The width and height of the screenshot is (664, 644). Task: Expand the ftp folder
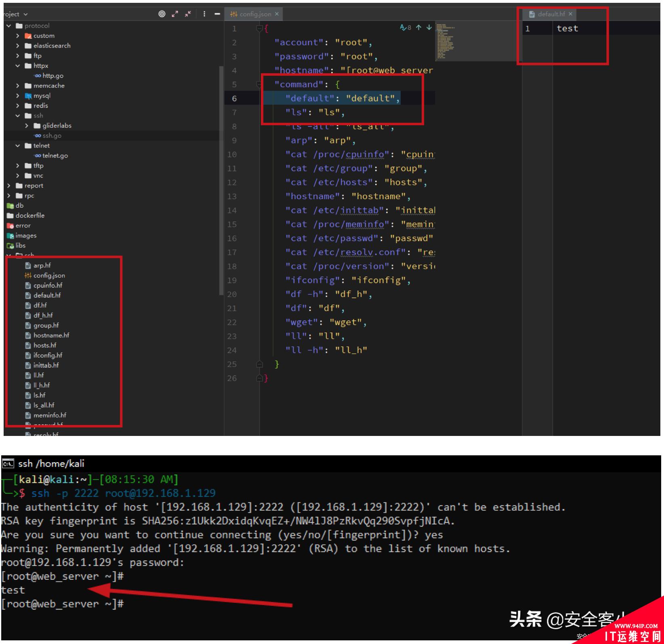[x=18, y=55]
